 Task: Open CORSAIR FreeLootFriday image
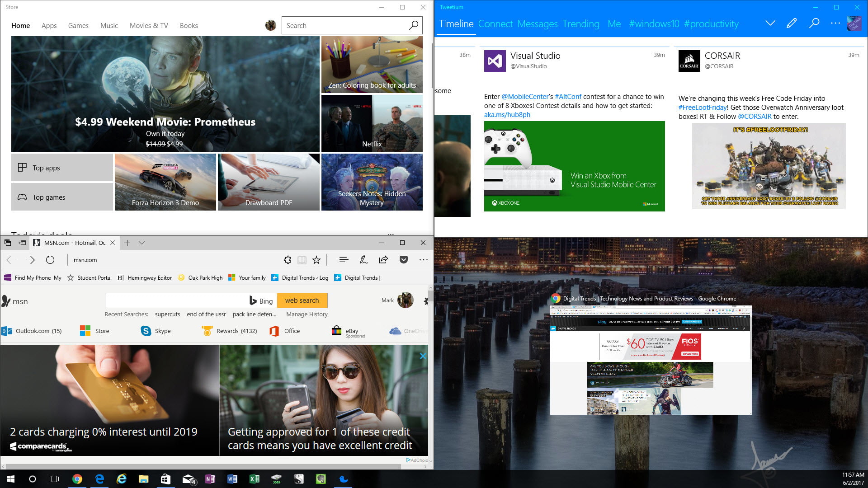[x=769, y=166]
